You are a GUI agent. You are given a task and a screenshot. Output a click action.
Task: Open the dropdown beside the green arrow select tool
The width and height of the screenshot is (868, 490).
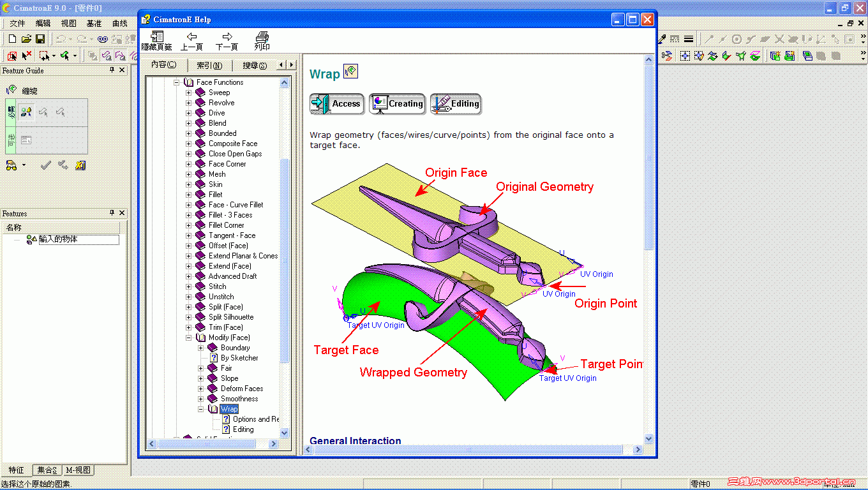pos(75,56)
